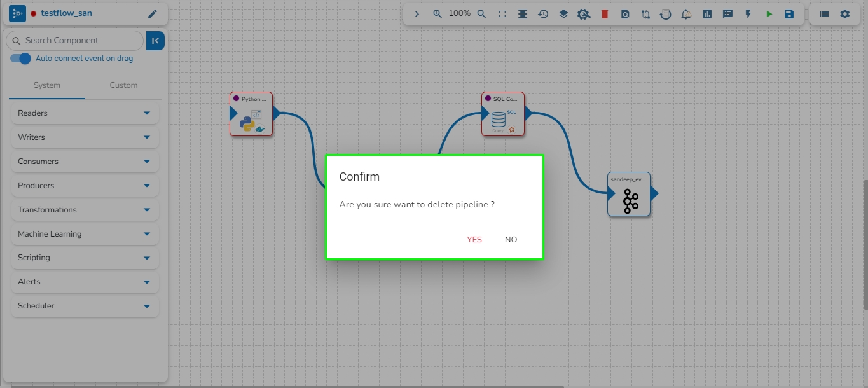
Task: Open the version history clock icon
Action: [543, 14]
